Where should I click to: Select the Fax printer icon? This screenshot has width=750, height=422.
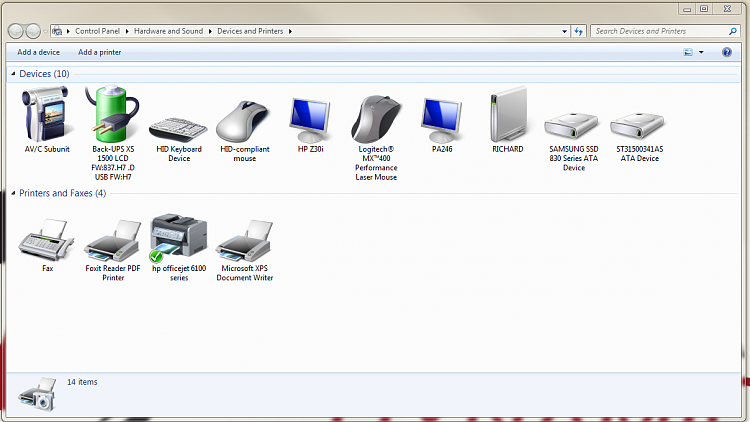(x=46, y=240)
